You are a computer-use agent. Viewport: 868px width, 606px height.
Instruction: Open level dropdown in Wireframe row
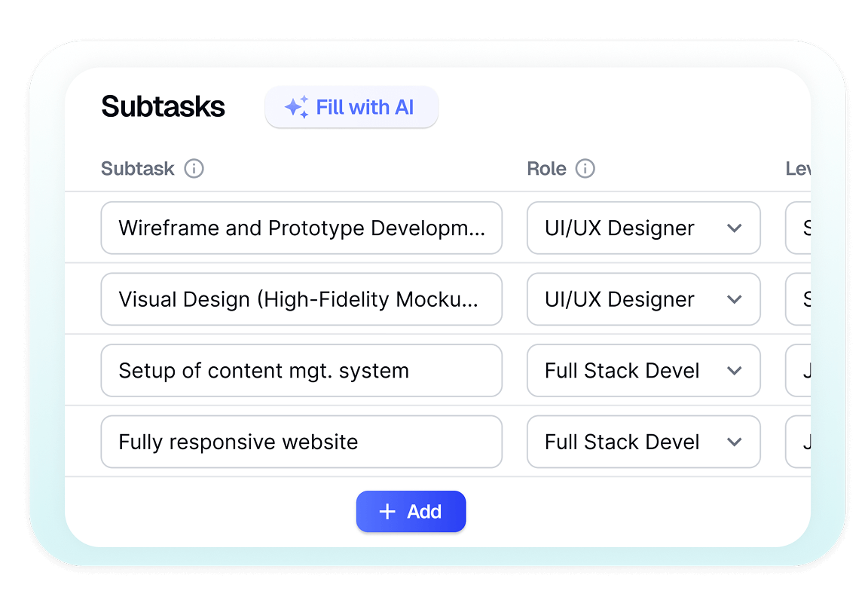[799, 228]
